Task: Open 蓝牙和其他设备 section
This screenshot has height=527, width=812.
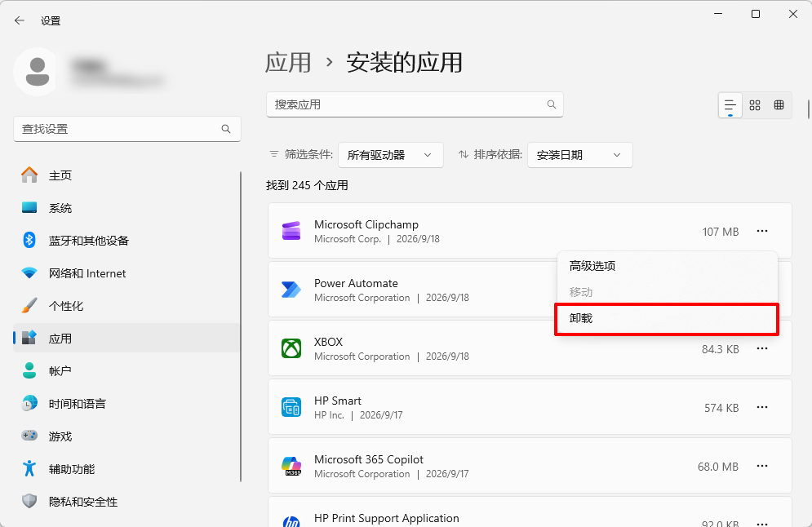Action: tap(126, 241)
